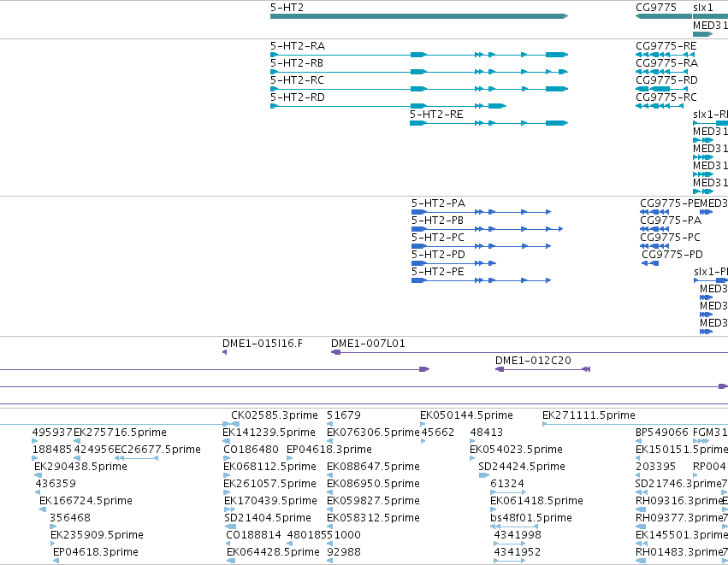The height and width of the screenshot is (565, 728).
Task: Select clone label DME1-007L01
Action: tap(368, 344)
